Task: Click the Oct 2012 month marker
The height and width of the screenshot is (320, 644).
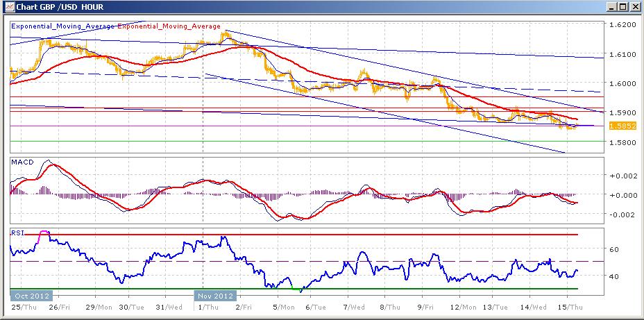Action: (x=32, y=296)
